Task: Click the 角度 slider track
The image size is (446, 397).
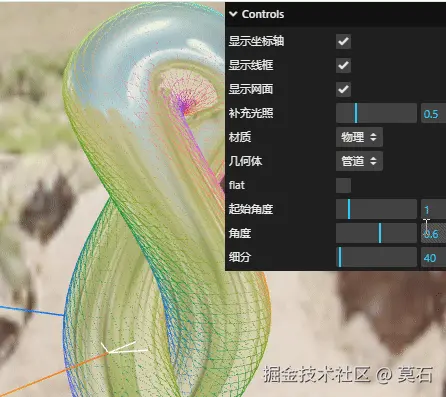Action: 376,233
